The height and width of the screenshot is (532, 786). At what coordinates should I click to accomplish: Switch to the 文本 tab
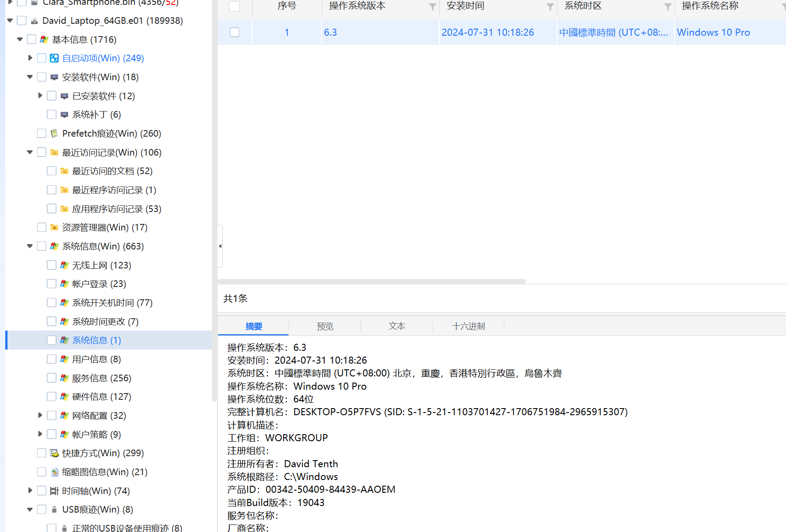click(x=397, y=326)
